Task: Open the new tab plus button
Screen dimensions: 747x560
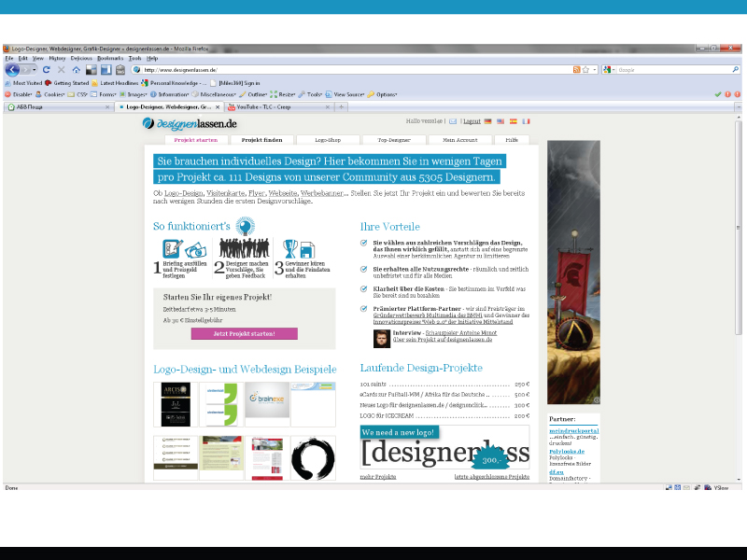Action: pyautogui.click(x=341, y=107)
